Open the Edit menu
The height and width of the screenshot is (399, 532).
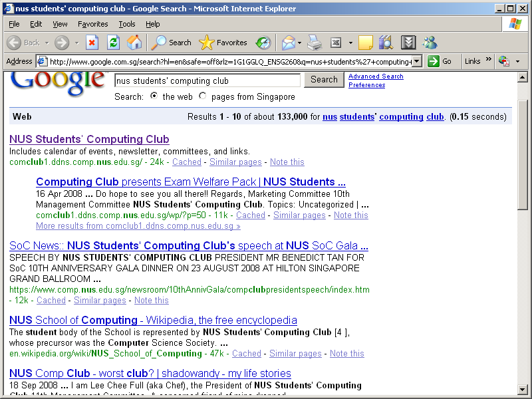[36, 24]
